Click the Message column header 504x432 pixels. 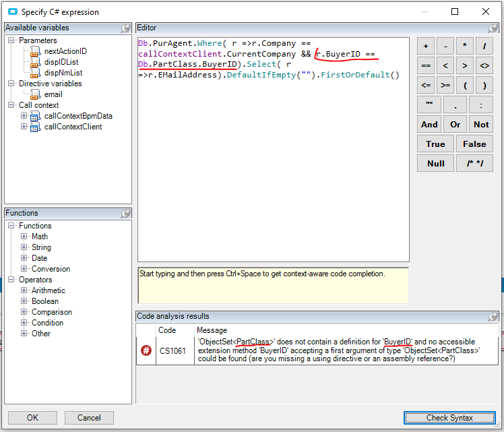[x=346, y=330]
